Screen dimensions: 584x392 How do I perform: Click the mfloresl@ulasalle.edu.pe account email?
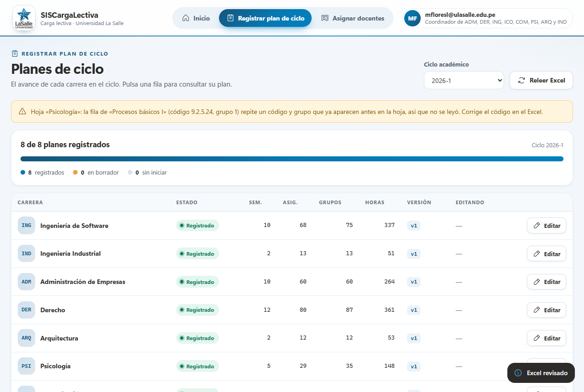pos(460,15)
